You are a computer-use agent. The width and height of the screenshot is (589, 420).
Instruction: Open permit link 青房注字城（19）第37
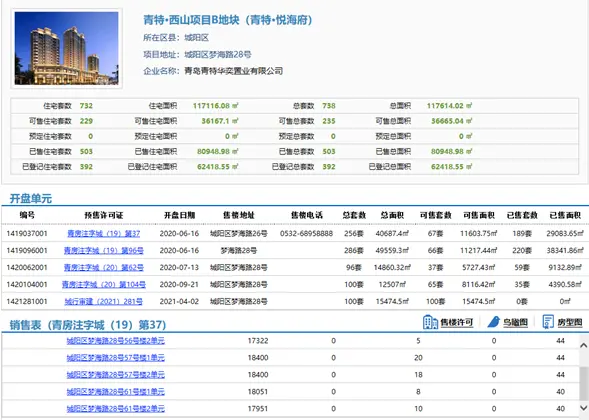[104, 234]
